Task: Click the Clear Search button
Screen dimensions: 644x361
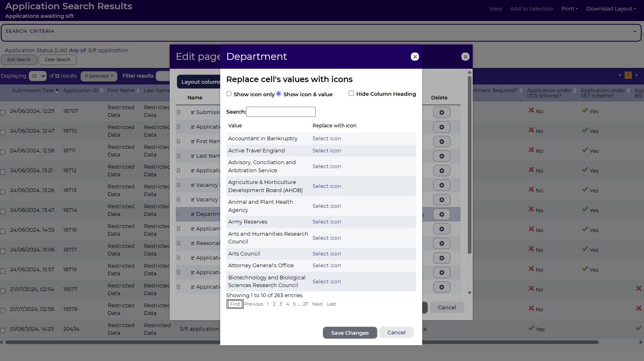Action: tap(57, 59)
